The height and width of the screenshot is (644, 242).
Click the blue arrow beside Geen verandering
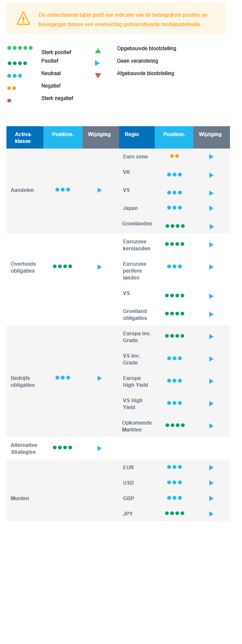98,63
